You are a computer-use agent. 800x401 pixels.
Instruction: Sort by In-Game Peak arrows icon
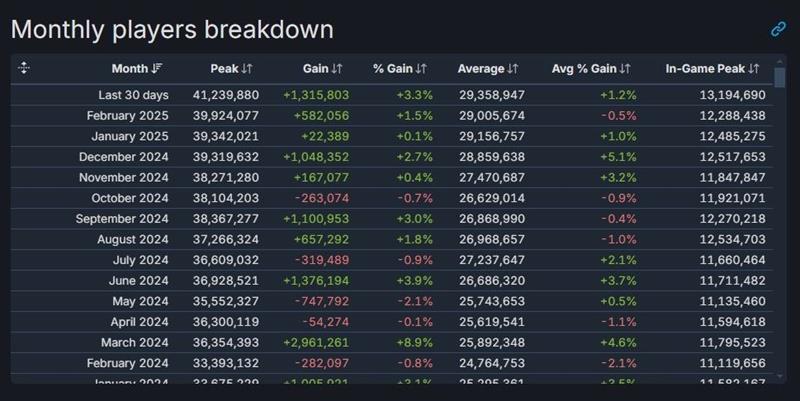754,69
